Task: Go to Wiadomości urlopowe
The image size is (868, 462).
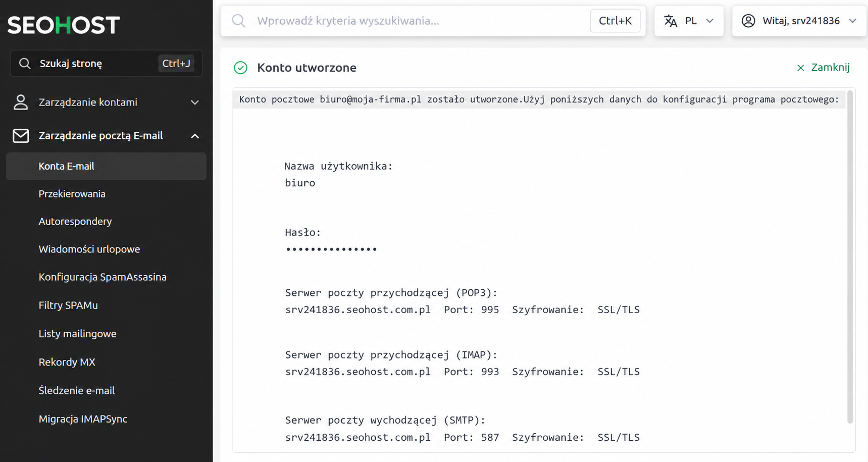Action: [89, 249]
